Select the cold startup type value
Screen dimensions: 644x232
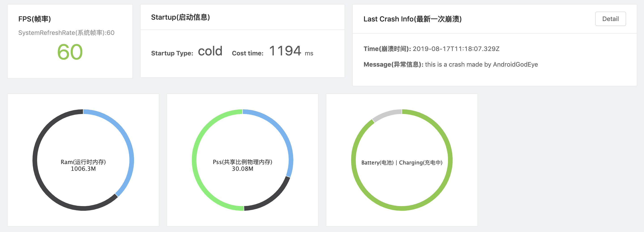210,51
